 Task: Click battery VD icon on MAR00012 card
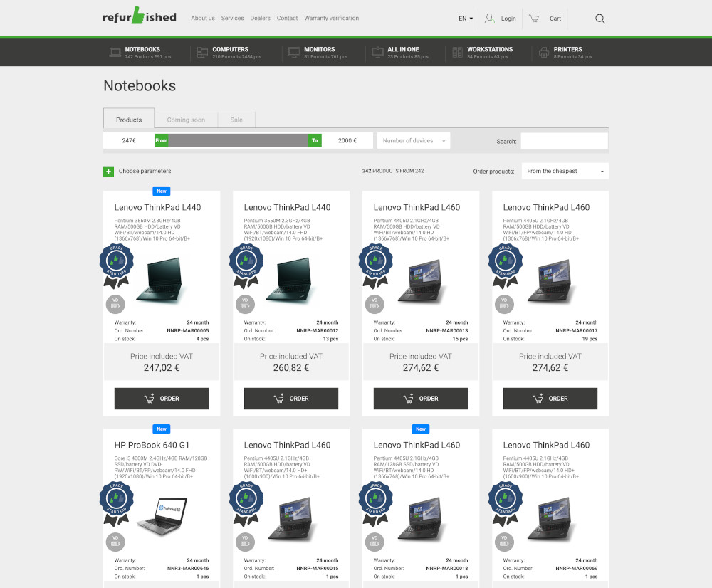[245, 304]
